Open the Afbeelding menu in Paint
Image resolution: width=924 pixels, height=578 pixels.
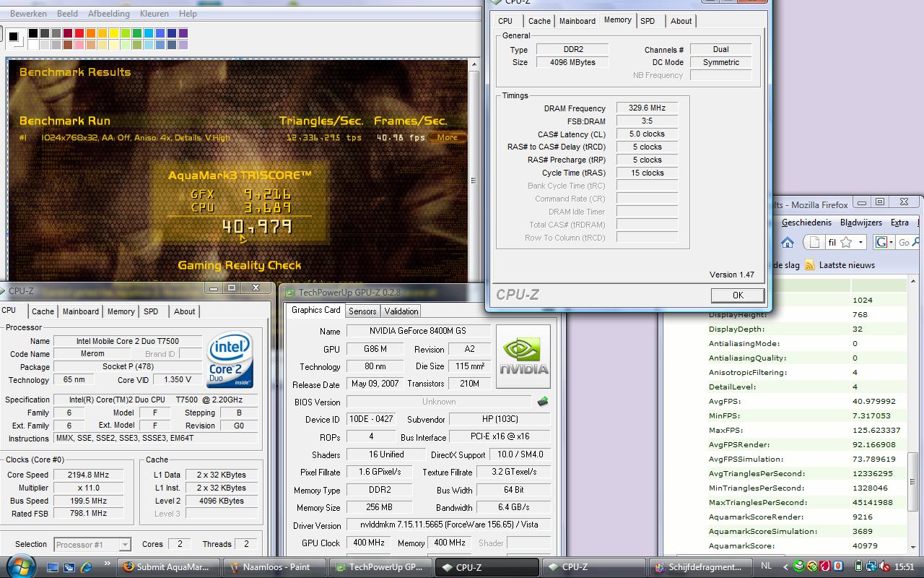click(x=108, y=14)
